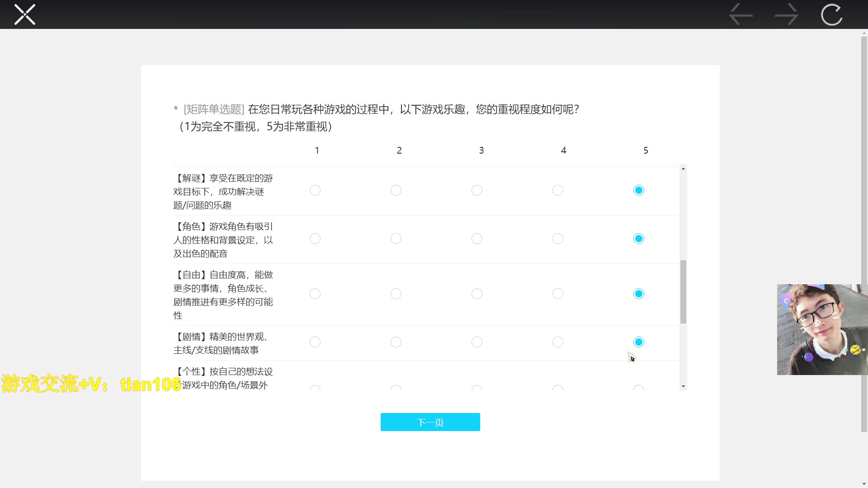Select rating 4 for the 剧情 row

pyautogui.click(x=558, y=342)
